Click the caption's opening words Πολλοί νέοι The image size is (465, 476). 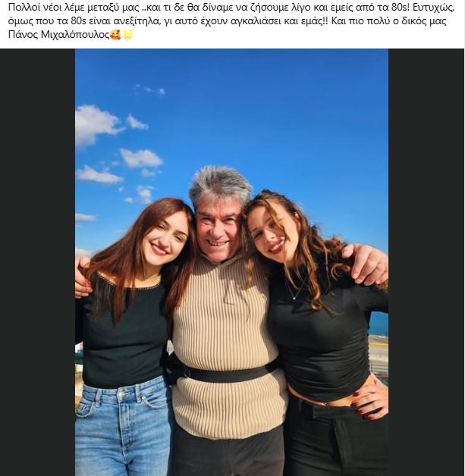pyautogui.click(x=32, y=8)
